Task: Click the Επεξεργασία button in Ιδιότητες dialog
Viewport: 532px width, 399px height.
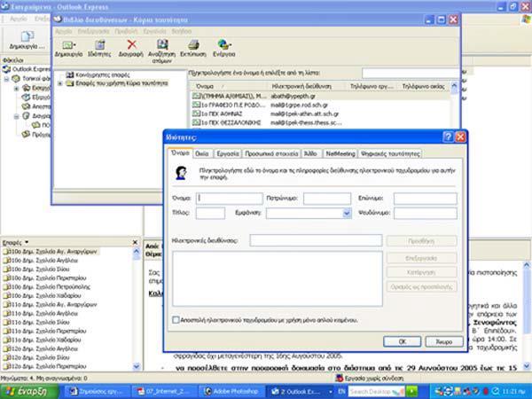Action: 422,258
